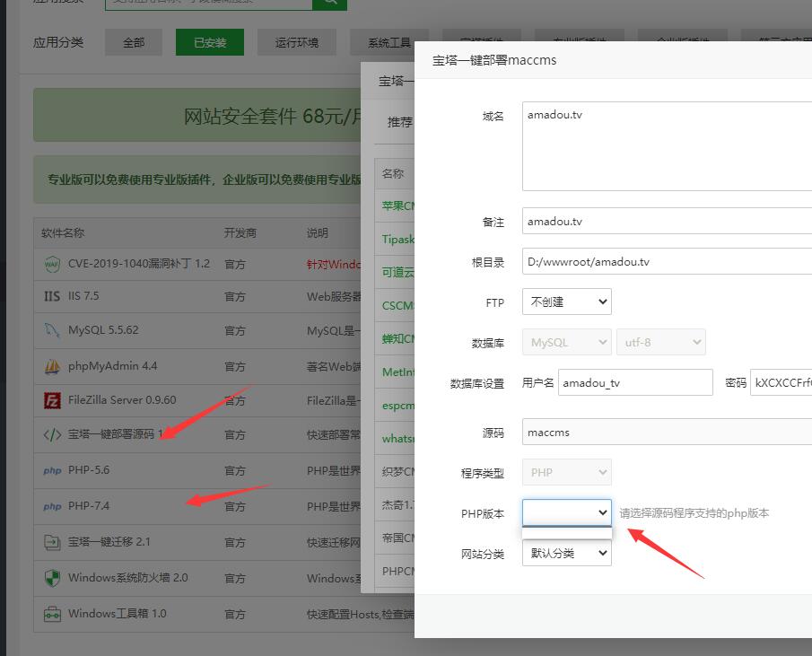Click the espcms link in source list

point(397,406)
